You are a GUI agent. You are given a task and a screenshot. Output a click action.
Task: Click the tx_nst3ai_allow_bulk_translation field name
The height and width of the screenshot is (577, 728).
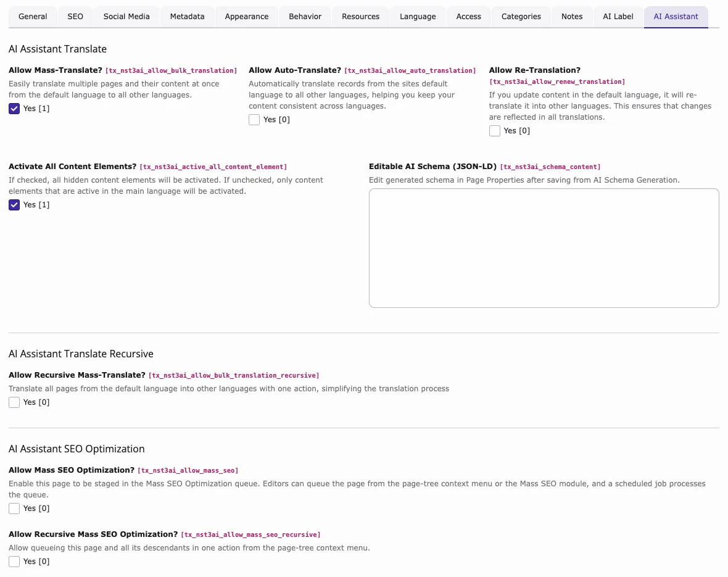coord(172,70)
